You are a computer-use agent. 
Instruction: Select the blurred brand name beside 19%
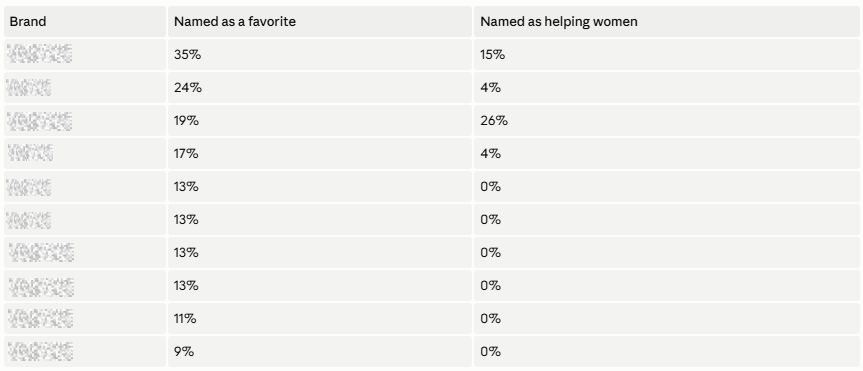coord(40,121)
